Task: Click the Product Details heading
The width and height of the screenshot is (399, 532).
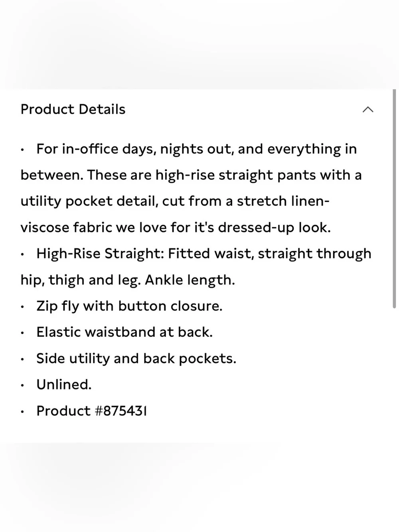Action: point(73,109)
